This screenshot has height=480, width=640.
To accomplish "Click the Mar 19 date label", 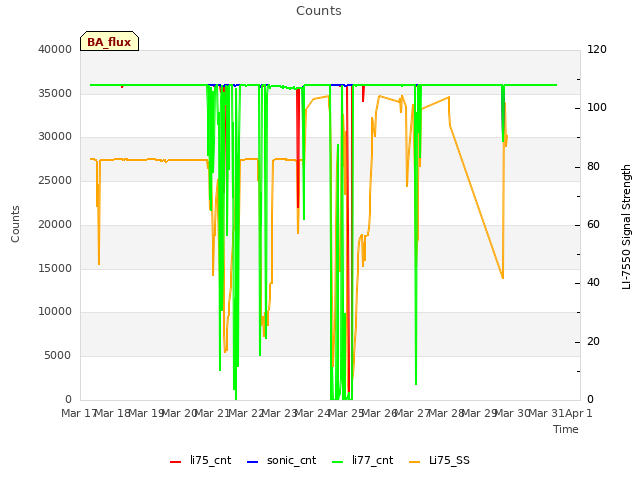I will pos(146,413).
